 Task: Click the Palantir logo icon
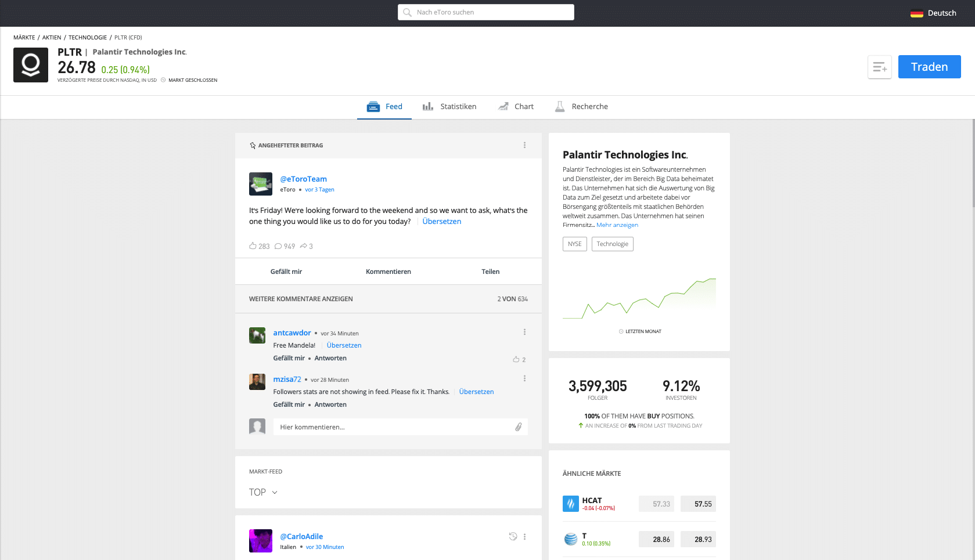coord(31,65)
